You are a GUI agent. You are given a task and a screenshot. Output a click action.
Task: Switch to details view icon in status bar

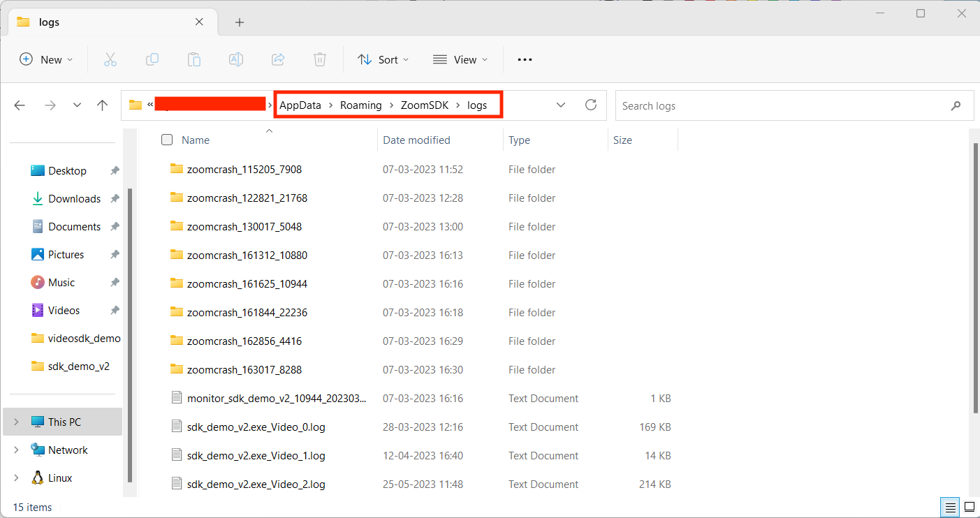(x=950, y=507)
